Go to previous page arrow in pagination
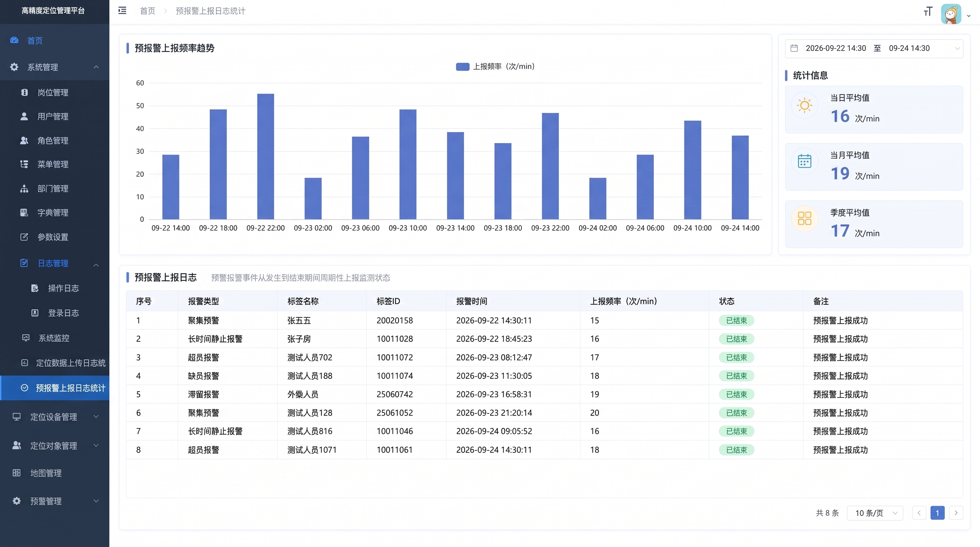 [x=919, y=513]
